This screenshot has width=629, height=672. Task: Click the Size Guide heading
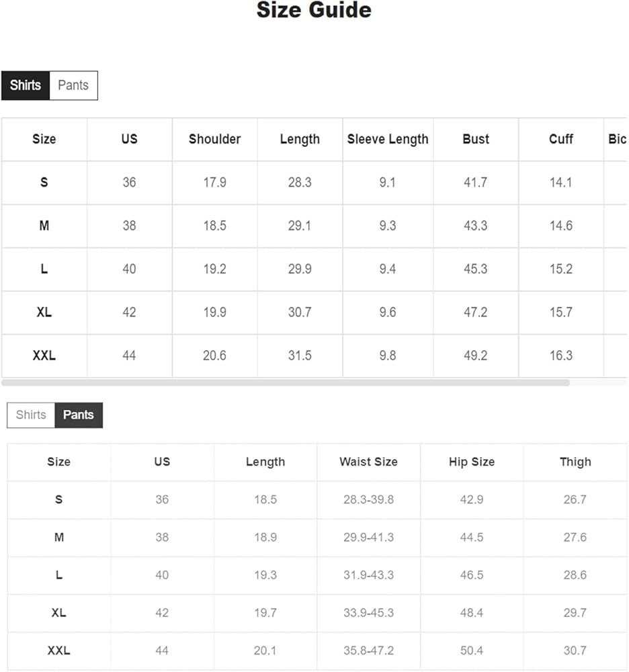pyautogui.click(x=314, y=11)
